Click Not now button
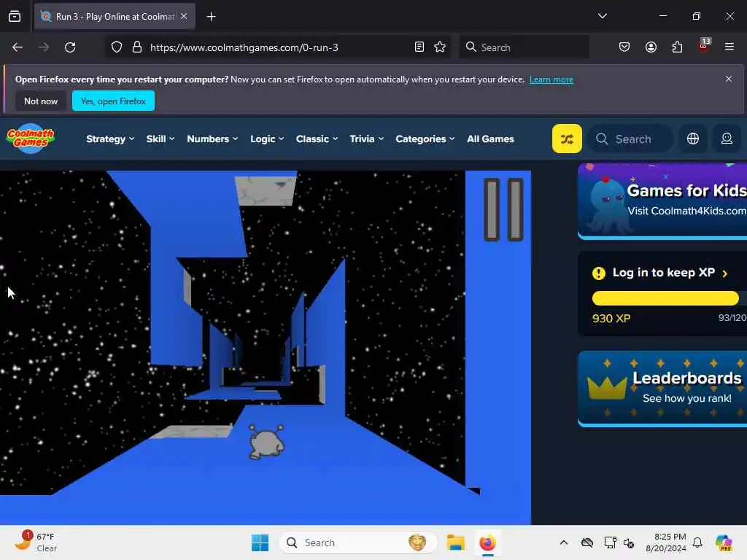Image resolution: width=747 pixels, height=560 pixels. pyautogui.click(x=41, y=101)
